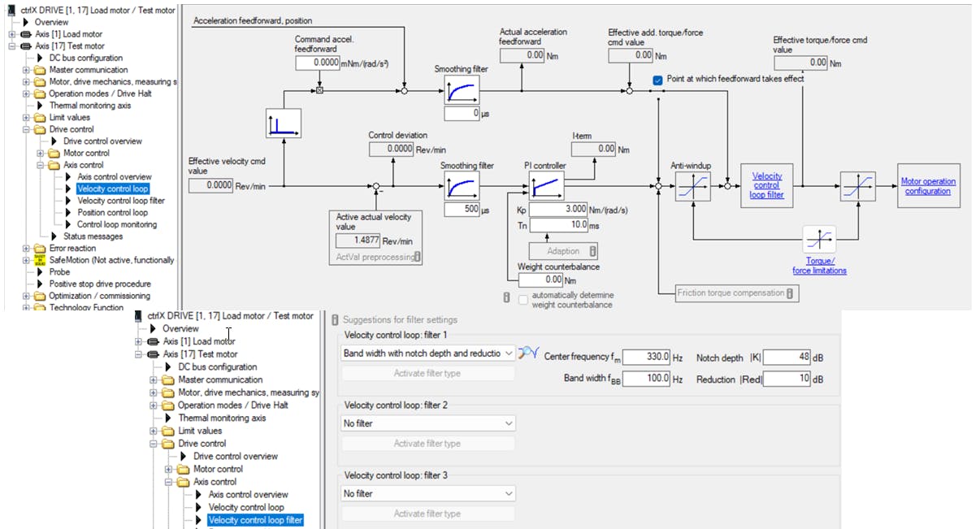Select Drive control overview in upper tree
Screen dimensions: 980x529
click(102, 141)
